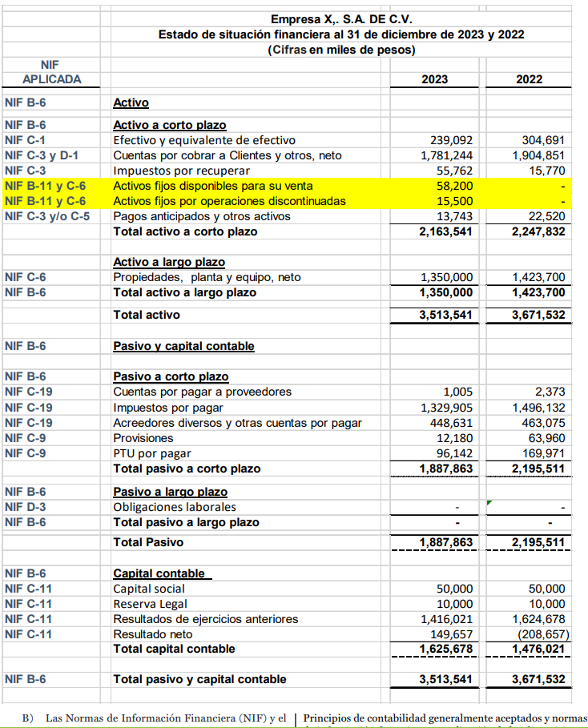Click highlighted 'Activos fijos disponibles para su venta'
Image resolution: width=588 pixels, height=728 pixels.
coord(213,186)
